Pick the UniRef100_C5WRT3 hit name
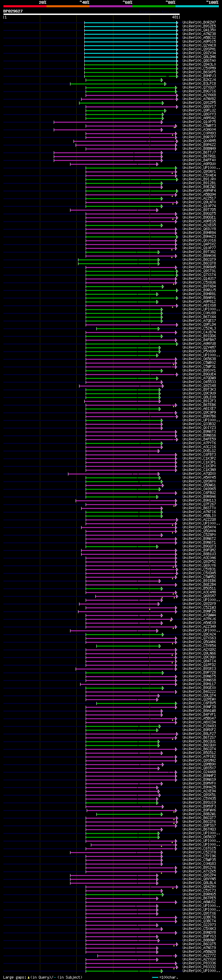222x980 pixels. [x=199, y=125]
